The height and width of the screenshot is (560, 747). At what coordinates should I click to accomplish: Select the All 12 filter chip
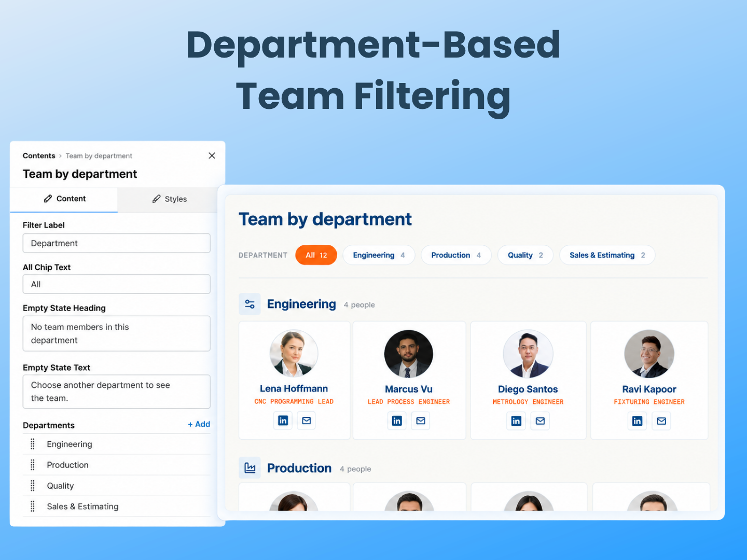(316, 255)
